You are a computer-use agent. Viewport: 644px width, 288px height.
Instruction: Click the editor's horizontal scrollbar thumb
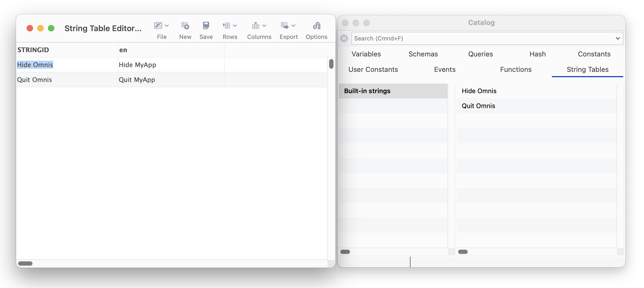25,264
